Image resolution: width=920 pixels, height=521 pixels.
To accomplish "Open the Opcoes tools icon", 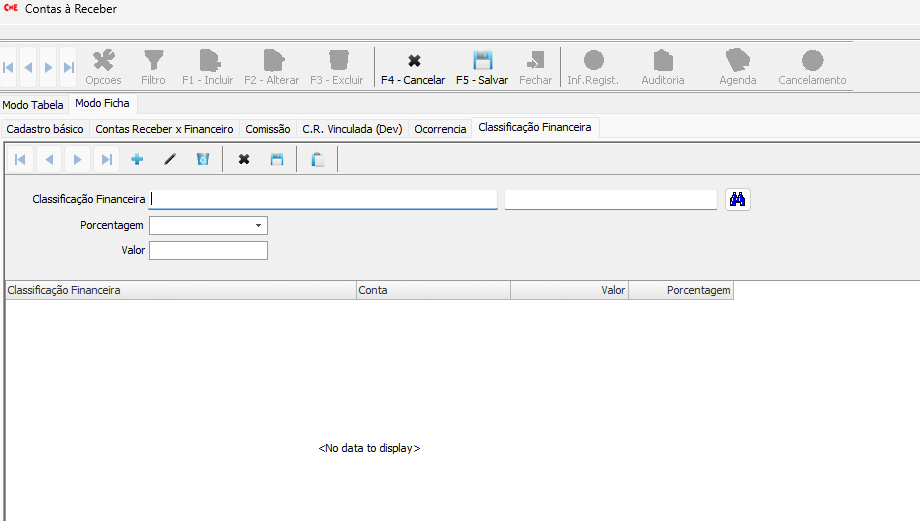I will pos(103,61).
